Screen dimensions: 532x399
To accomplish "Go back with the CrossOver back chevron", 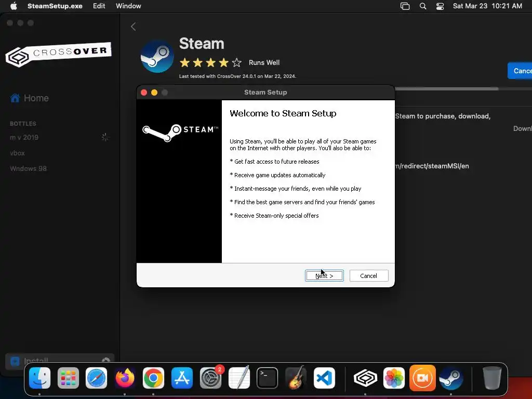I will pos(134,26).
